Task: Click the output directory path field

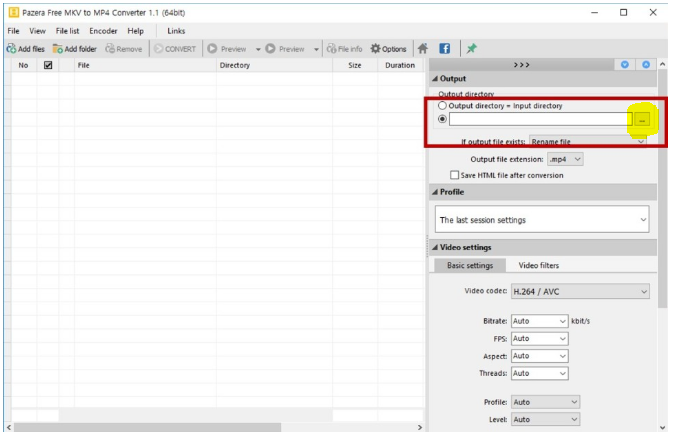Action: [x=540, y=119]
